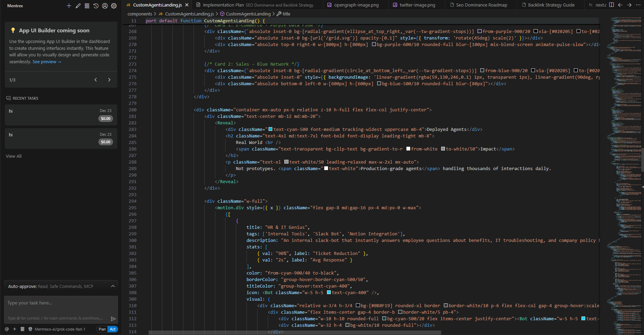Click the cyan text-cyan-500 color swatch
Screen dimensions: 644x335
click(x=270, y=129)
